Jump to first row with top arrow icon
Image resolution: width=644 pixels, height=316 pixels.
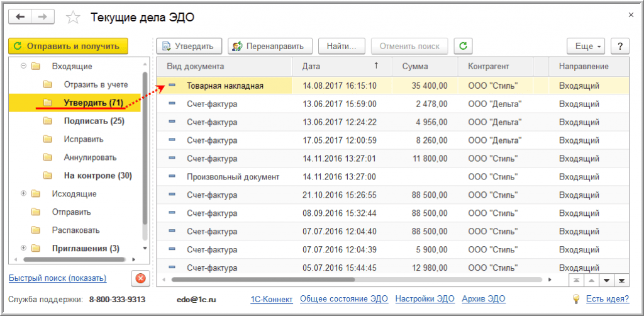click(576, 279)
